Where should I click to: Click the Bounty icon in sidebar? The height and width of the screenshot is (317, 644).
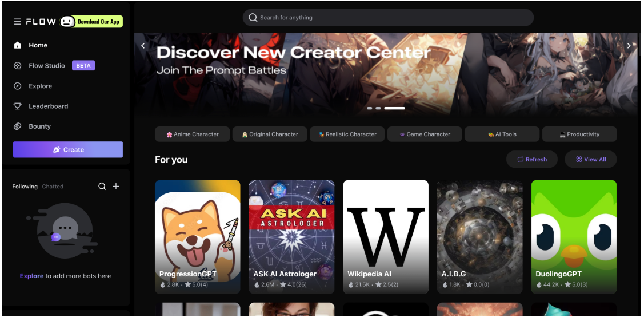click(x=17, y=126)
